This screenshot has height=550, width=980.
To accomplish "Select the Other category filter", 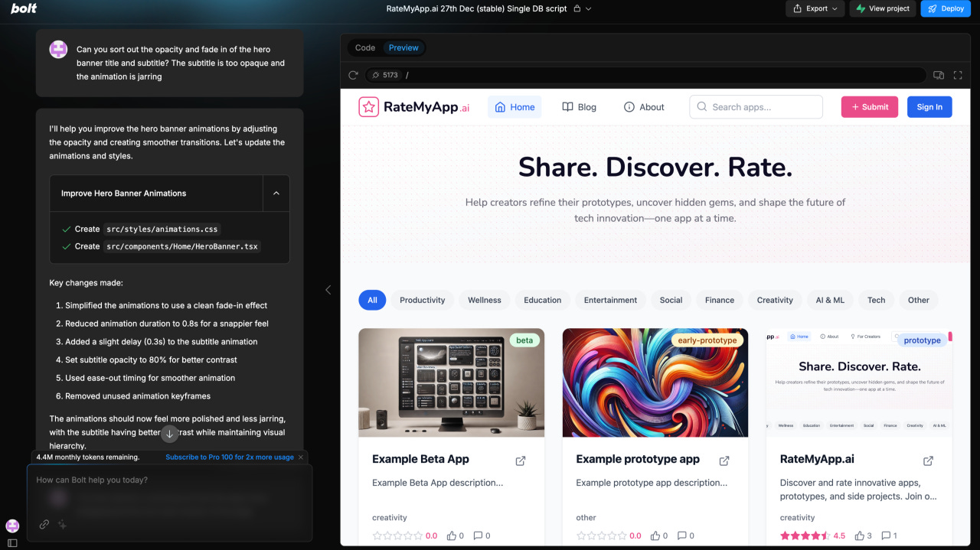I will [919, 300].
